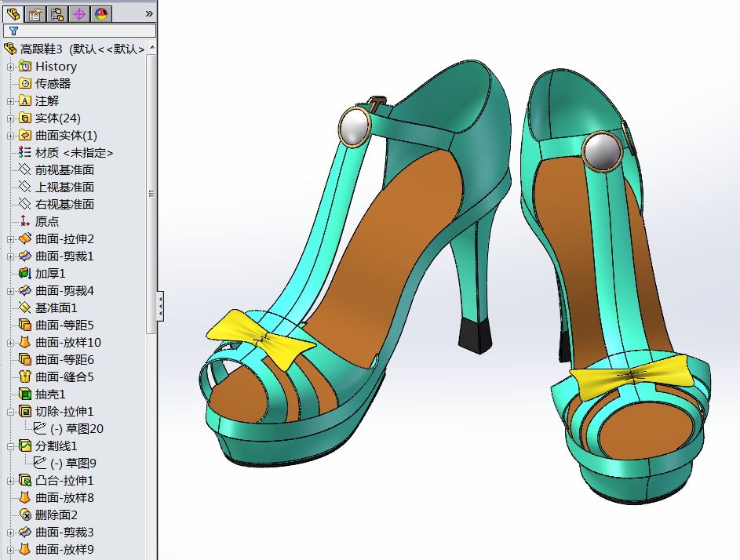Click the filter funnel icon
The height and width of the screenshot is (560, 740).
[13, 31]
